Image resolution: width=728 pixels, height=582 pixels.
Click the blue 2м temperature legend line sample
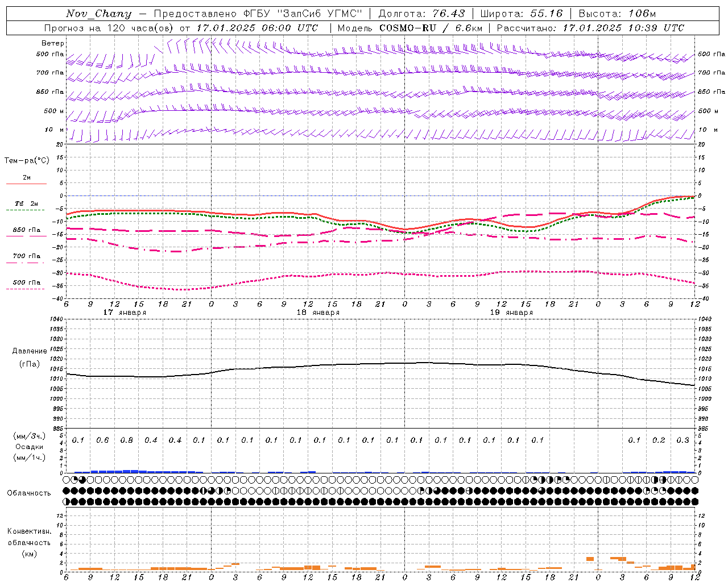coord(26,184)
